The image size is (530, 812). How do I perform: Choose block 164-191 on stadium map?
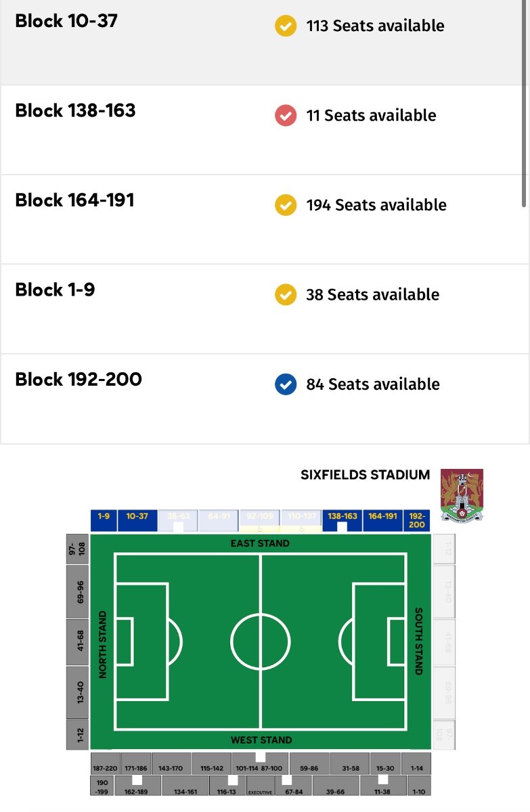tap(382, 520)
